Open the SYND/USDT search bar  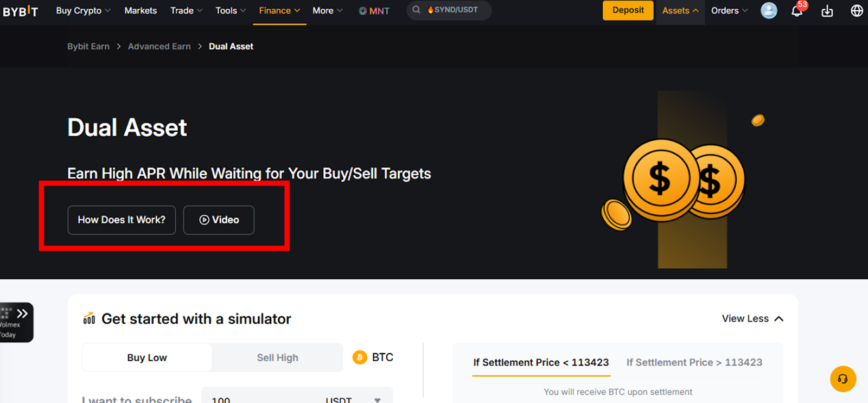pos(449,10)
